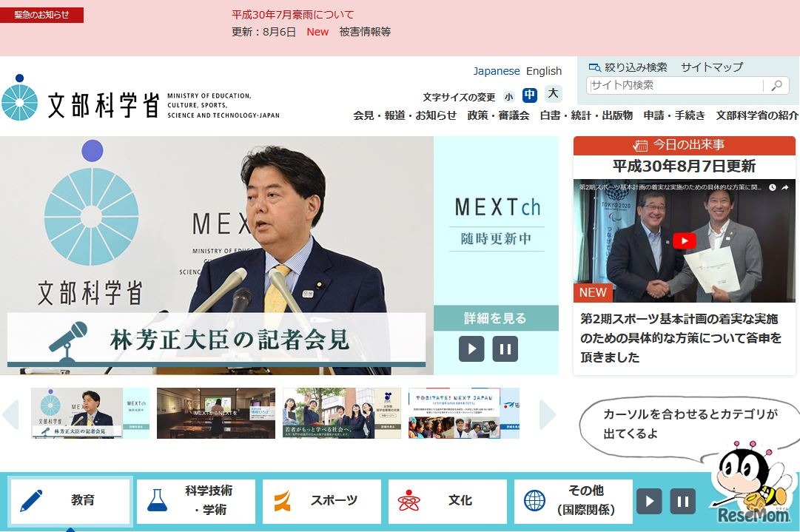
Task: Open the 政策・審議会 menu
Action: click(498, 115)
